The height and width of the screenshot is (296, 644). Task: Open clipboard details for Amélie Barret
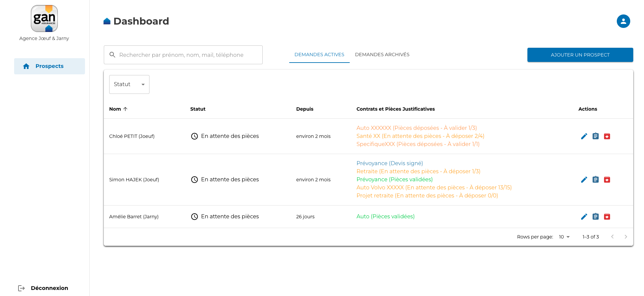[x=595, y=217]
